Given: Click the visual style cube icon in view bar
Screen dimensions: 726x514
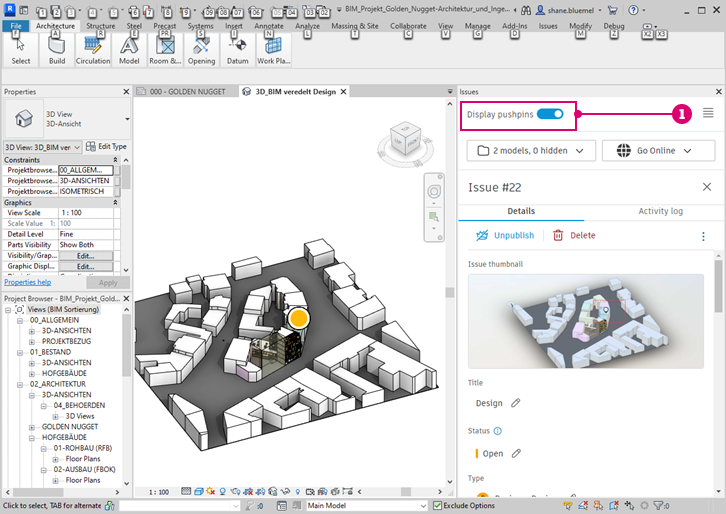Looking at the screenshot, I should coord(199,492).
